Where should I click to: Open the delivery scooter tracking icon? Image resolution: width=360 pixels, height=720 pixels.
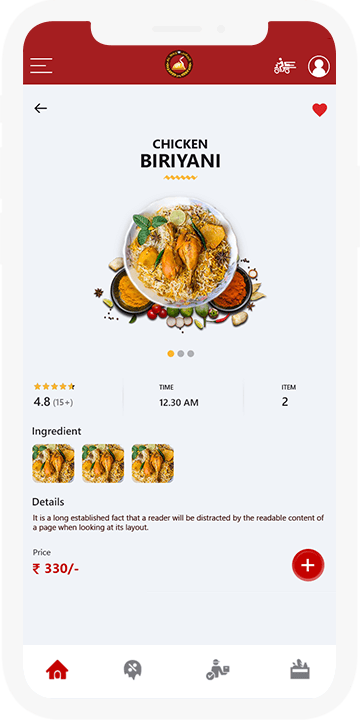point(285,66)
